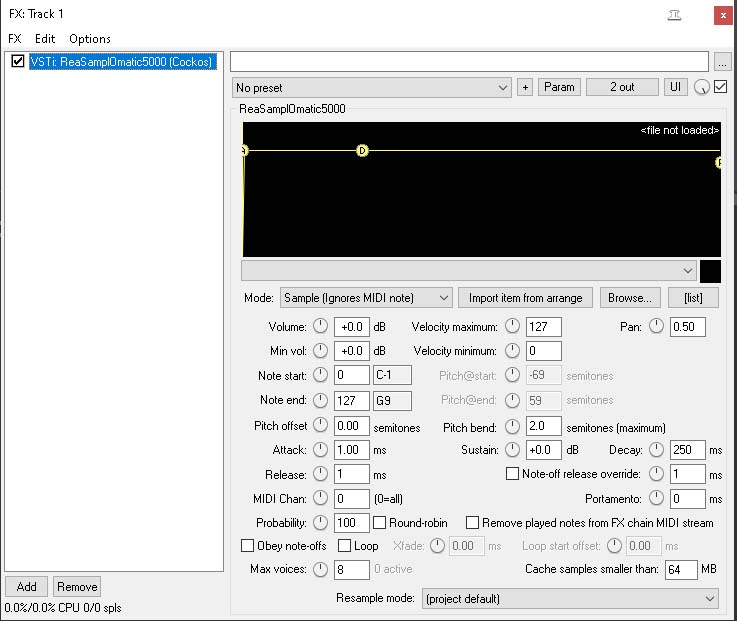Click Import item from arrange button
737x621 pixels.
[x=525, y=298]
